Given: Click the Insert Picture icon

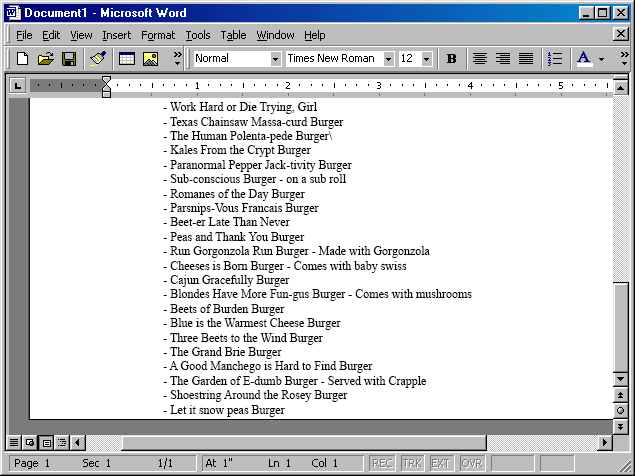Looking at the screenshot, I should (151, 59).
